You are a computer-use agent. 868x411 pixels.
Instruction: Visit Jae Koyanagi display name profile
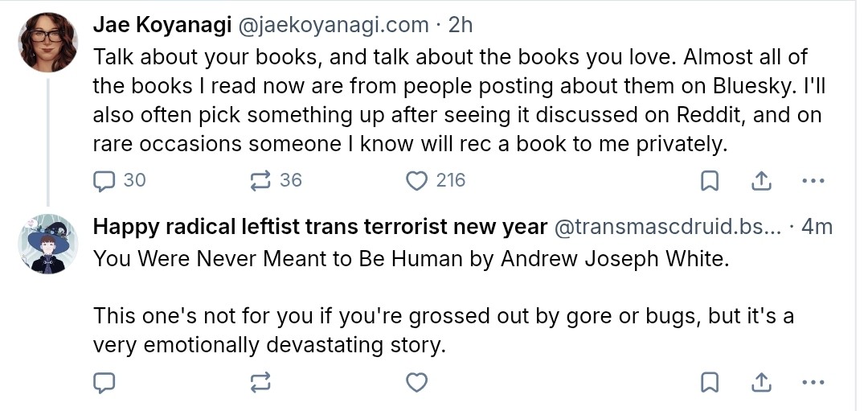point(162,25)
